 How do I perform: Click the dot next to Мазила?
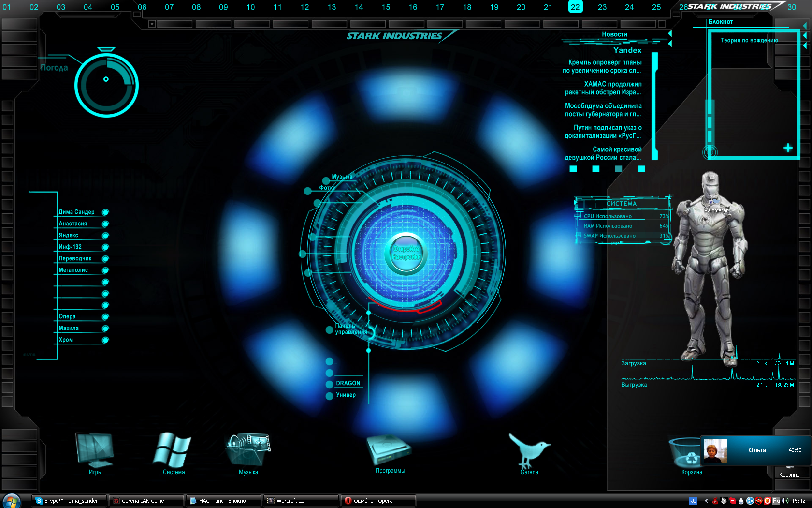coord(105,329)
